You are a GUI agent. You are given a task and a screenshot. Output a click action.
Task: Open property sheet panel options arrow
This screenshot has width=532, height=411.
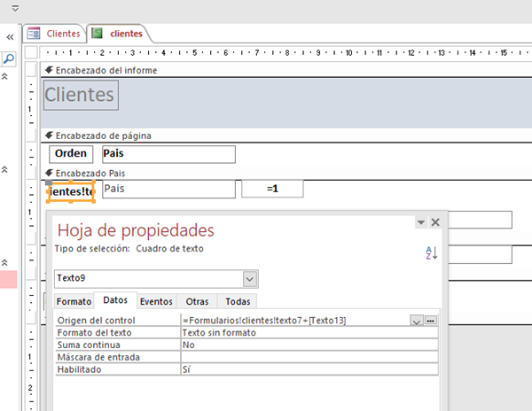coord(420,222)
